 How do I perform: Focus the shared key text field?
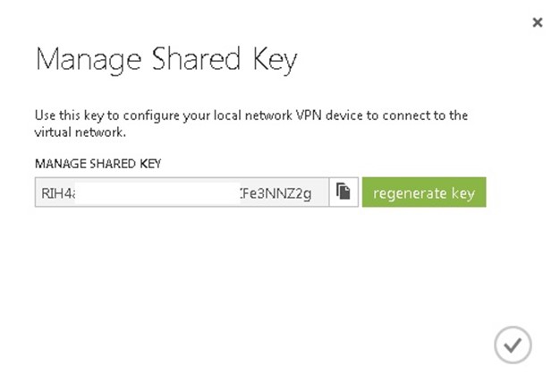click(182, 192)
